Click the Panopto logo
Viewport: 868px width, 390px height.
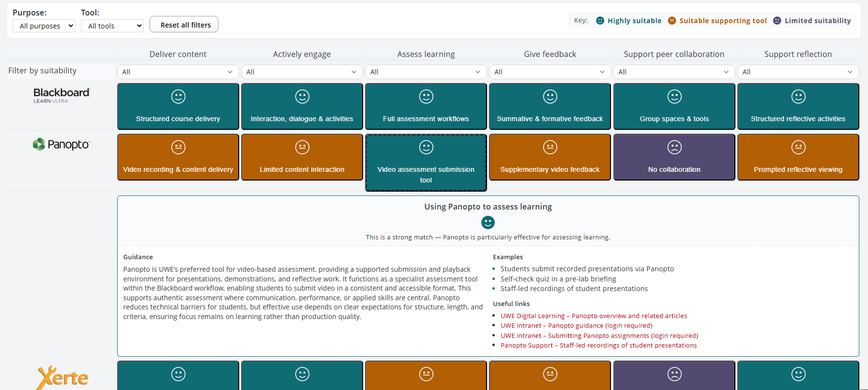(x=61, y=144)
